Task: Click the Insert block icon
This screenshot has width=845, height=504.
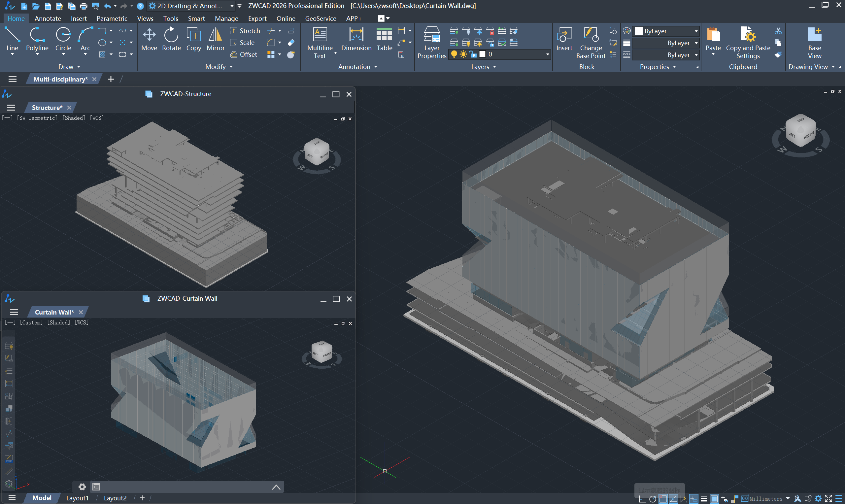Action: tap(564, 39)
